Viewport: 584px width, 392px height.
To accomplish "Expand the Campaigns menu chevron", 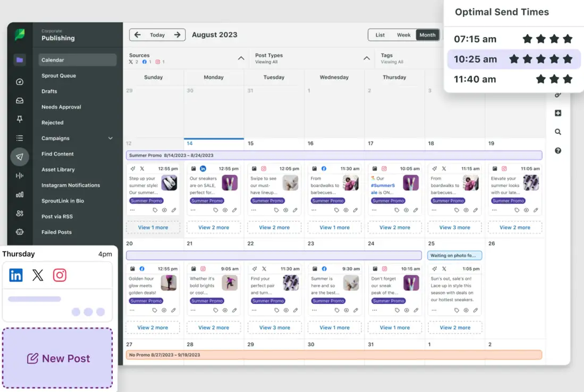I will point(110,138).
